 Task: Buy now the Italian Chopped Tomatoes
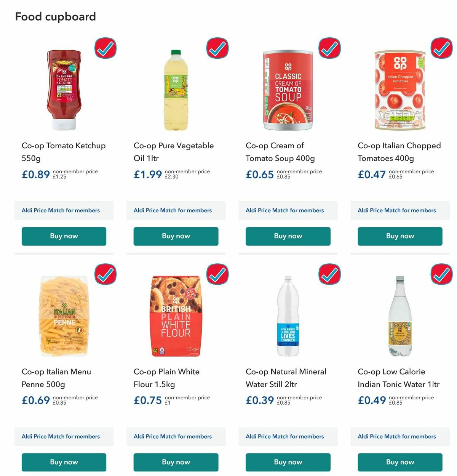point(399,236)
